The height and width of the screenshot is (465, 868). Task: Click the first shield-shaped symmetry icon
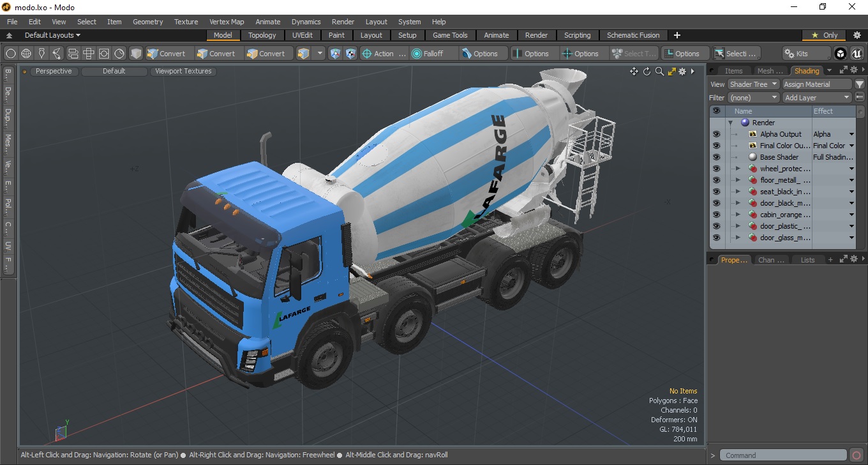click(x=336, y=54)
